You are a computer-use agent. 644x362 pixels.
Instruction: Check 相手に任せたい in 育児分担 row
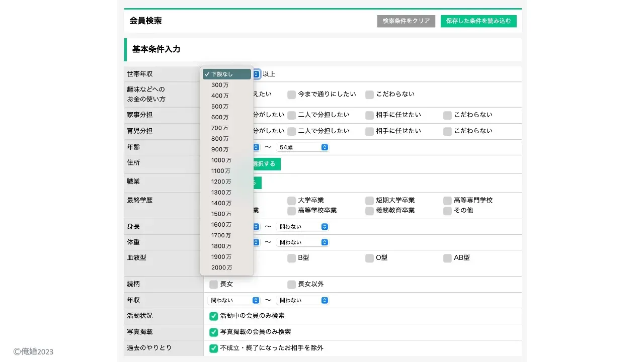tap(370, 131)
